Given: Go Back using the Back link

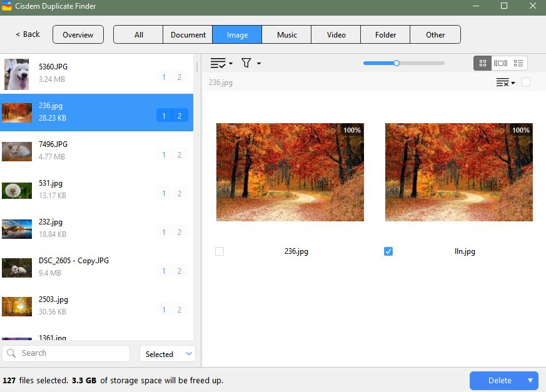Looking at the screenshot, I should (x=26, y=34).
